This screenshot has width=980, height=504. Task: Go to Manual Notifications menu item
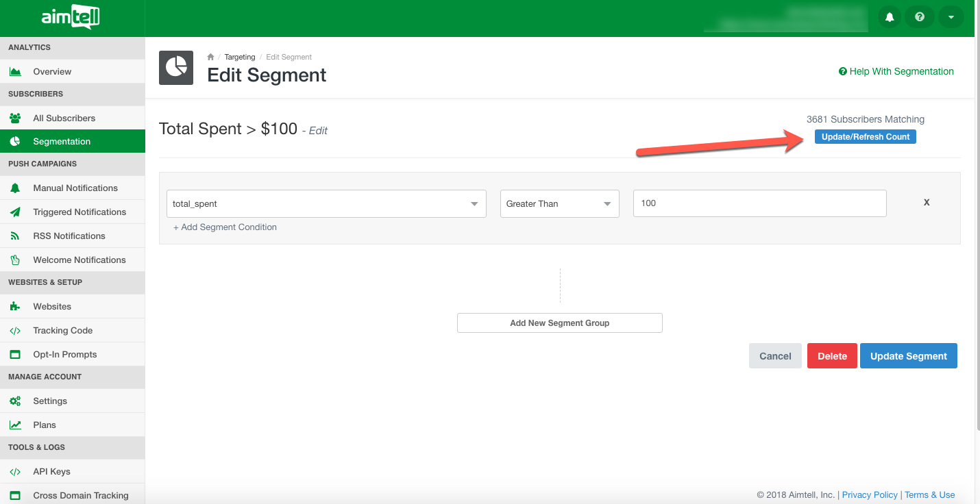pos(75,188)
